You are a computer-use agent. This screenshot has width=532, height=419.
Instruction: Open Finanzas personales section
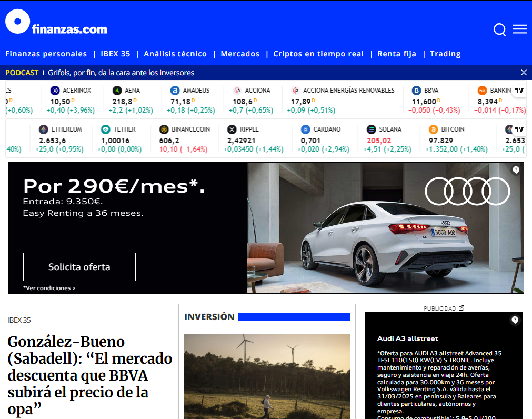[46, 54]
